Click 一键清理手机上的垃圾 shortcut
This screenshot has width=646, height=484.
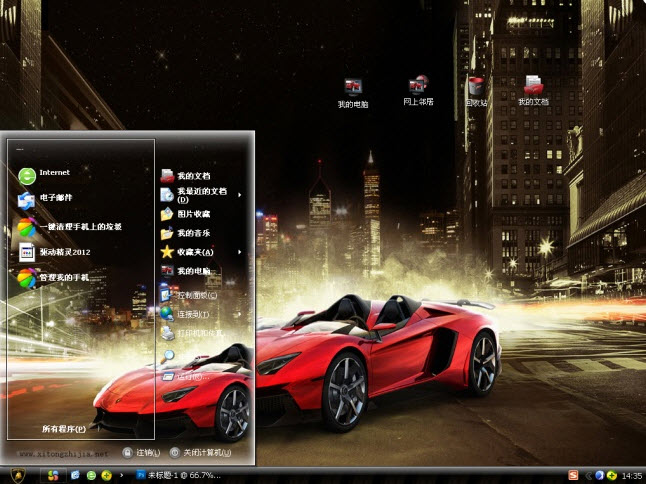[x=80, y=226]
